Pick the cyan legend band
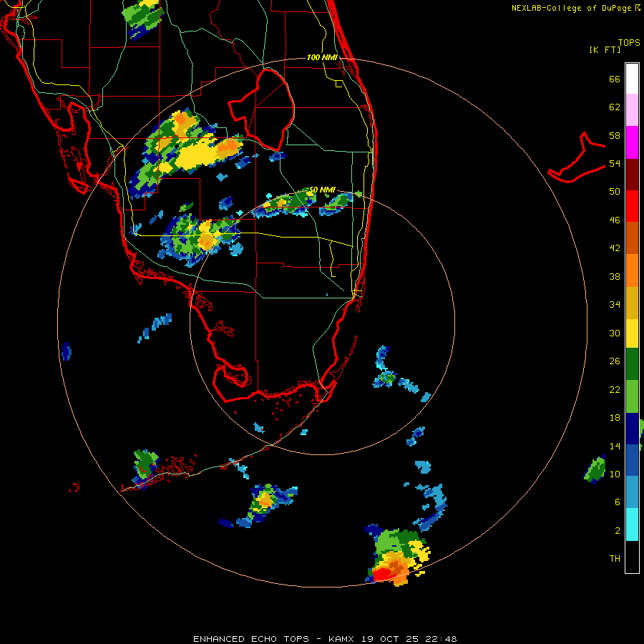Viewport: 644px width, 644px height. pos(632,525)
